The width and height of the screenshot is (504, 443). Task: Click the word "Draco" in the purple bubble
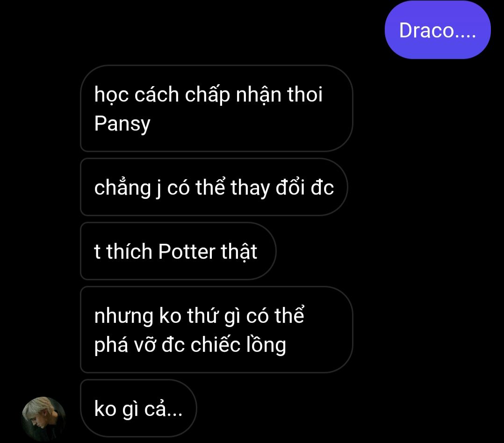(426, 30)
